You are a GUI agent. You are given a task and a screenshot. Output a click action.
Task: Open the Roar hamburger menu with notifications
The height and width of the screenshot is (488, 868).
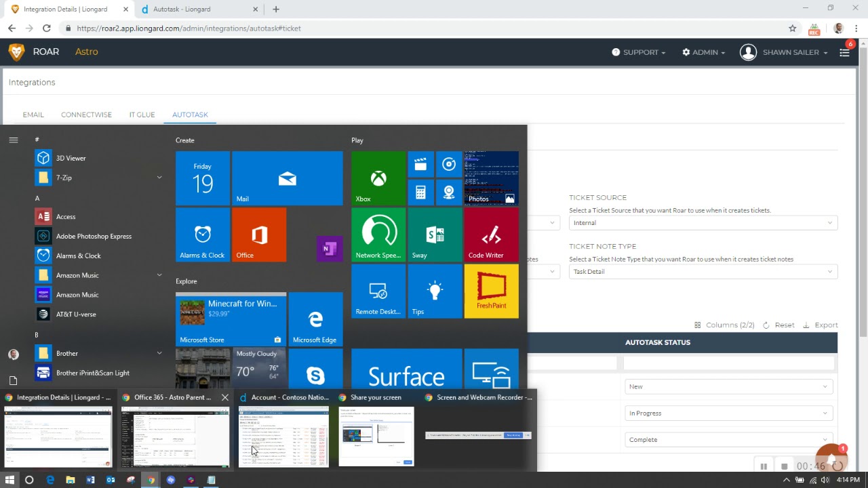coord(844,52)
